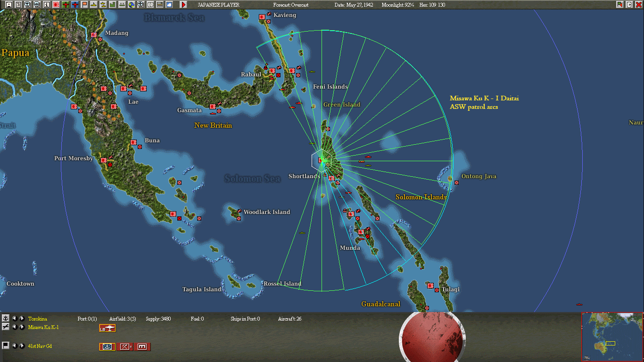Image resolution: width=644 pixels, height=362 pixels.
Task: Click the gray warship silhouette toolbar icon
Action: 122,5
